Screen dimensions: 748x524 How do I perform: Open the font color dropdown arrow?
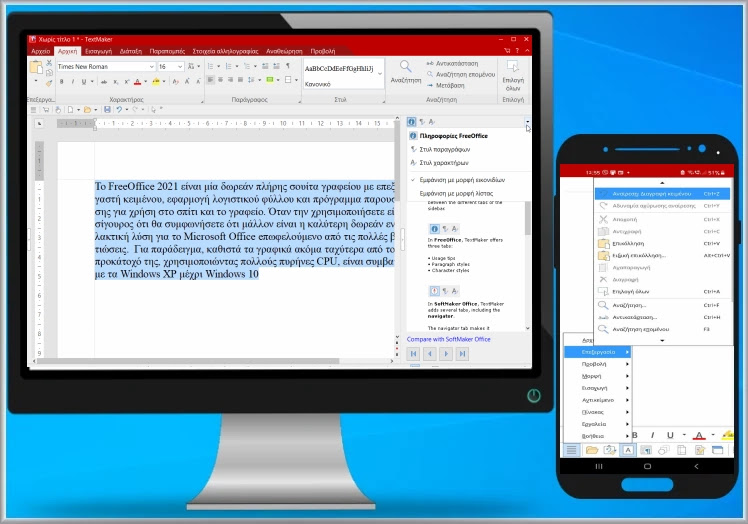[145, 82]
